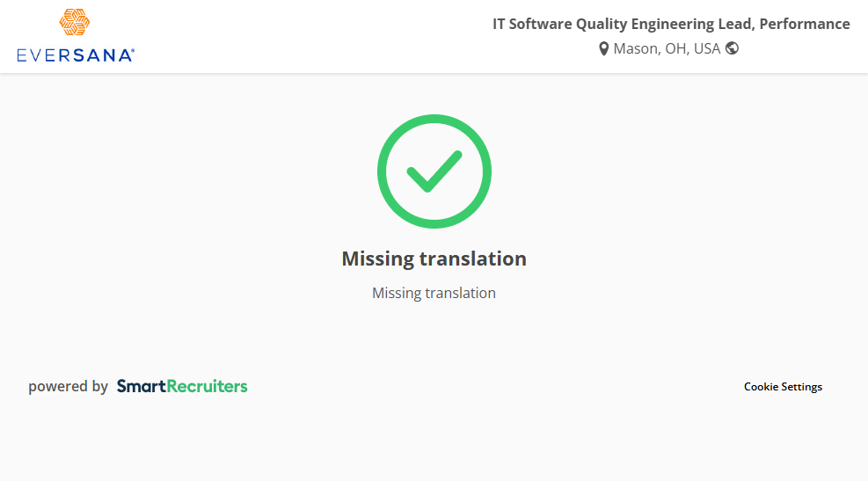Click the "powered by" text
This screenshot has width=868, height=481.
click(x=68, y=386)
